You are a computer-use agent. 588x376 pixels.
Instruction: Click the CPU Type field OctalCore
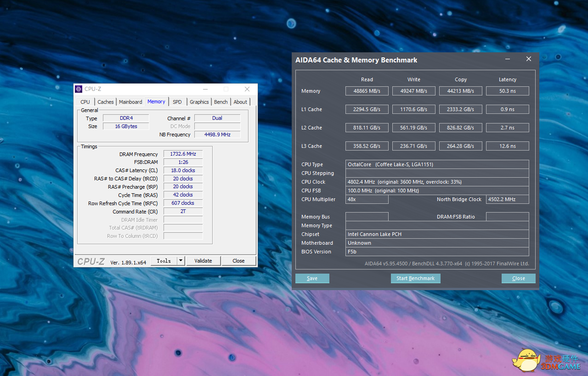437,164
